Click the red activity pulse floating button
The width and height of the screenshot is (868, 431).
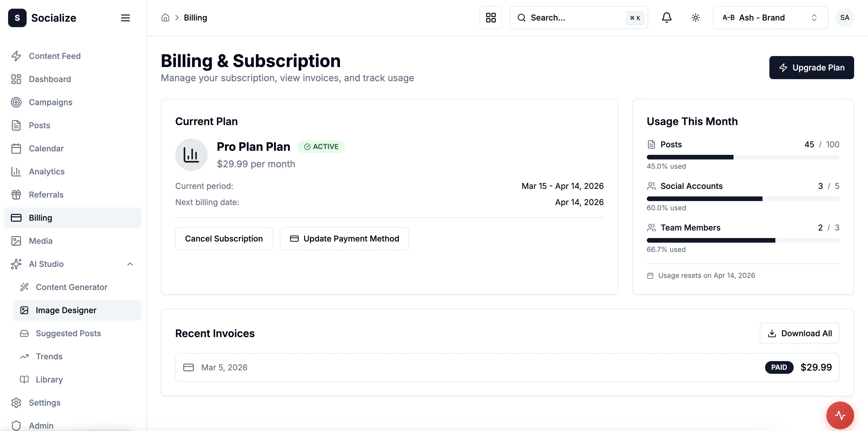[x=840, y=415]
